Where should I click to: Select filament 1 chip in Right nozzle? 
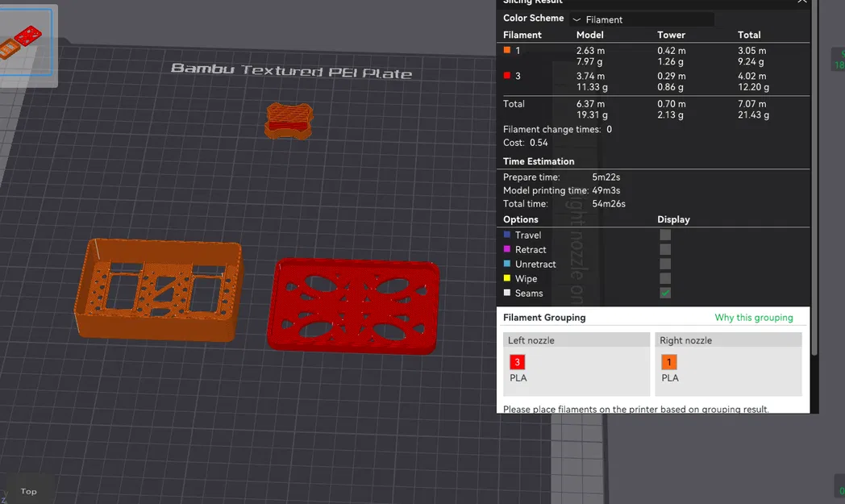click(668, 362)
